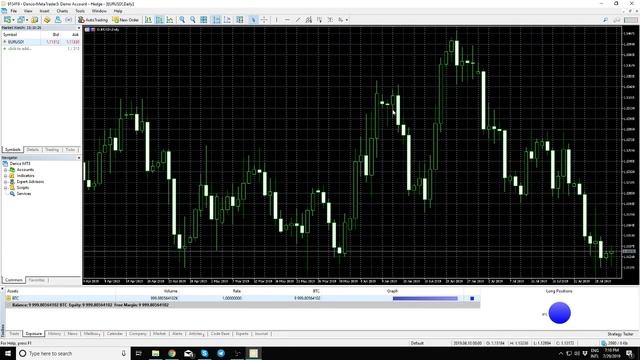Viewport: 640px width, 360px height.
Task: Switch to Trading tab in Market Watch
Action: pyautogui.click(x=52, y=150)
